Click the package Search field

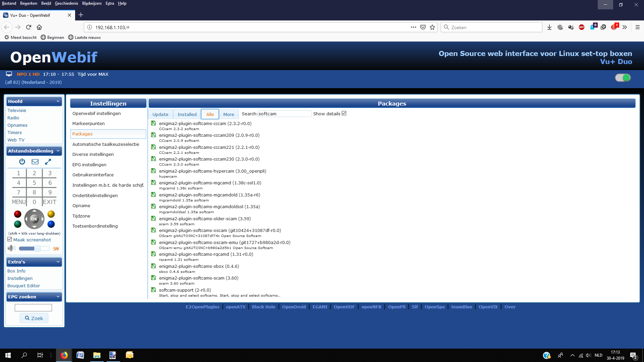click(284, 114)
